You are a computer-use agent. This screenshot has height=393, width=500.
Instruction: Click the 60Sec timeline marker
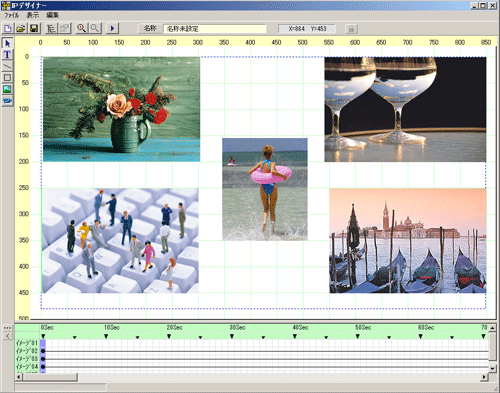(x=421, y=337)
